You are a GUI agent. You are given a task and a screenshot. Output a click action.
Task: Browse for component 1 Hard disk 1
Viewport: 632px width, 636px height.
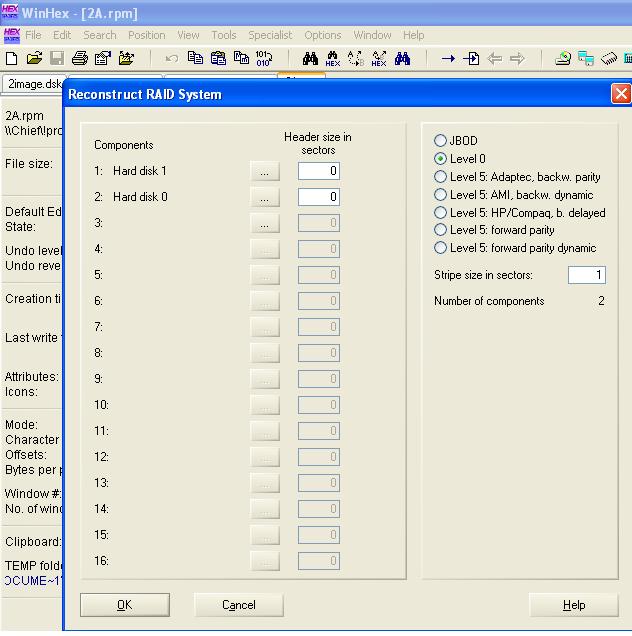point(264,171)
